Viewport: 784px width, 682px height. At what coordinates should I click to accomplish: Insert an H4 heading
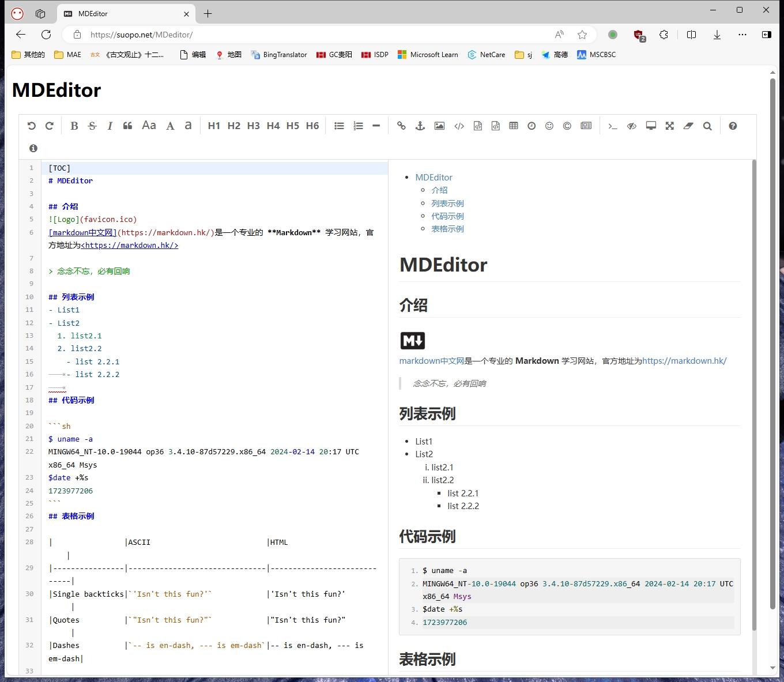(x=273, y=126)
